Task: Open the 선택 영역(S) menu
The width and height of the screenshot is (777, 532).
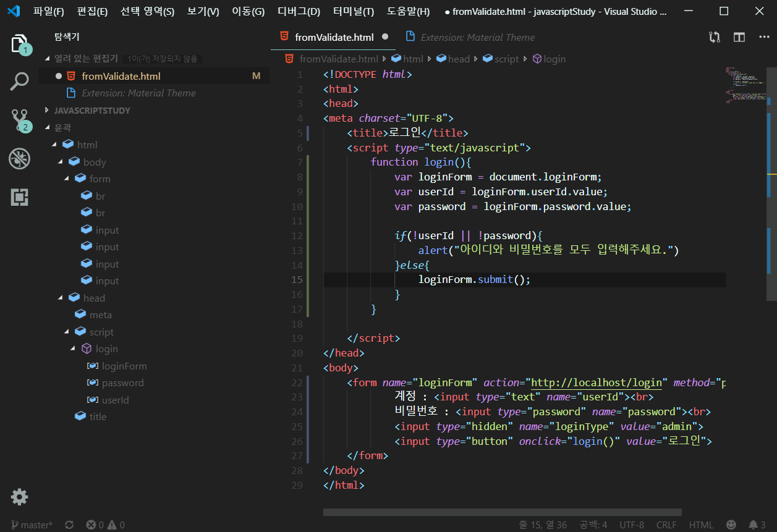Action: point(147,11)
